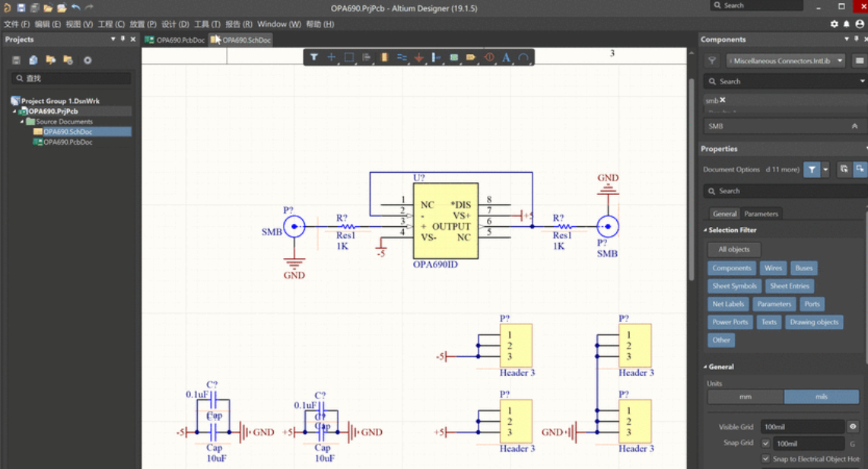Select the GND power port tool

[x=419, y=57]
